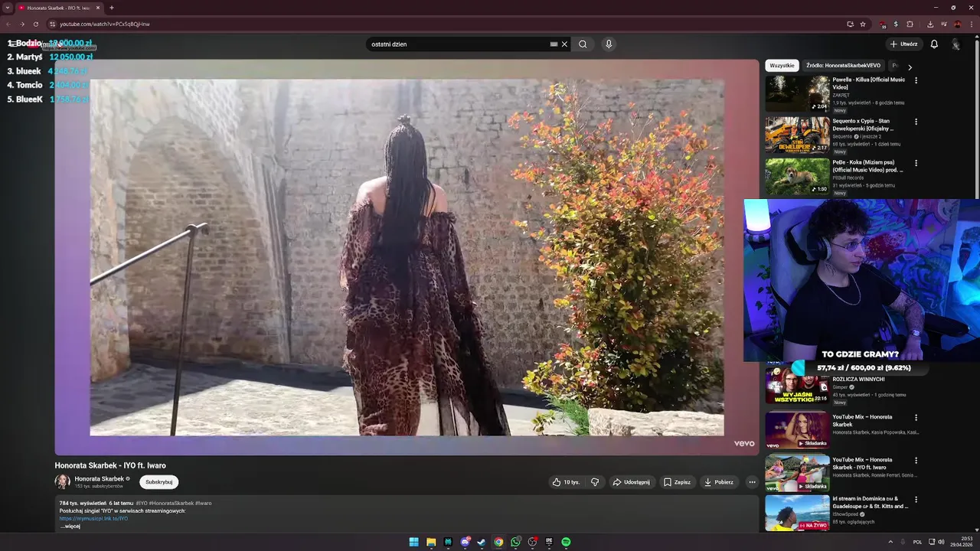Open options for irl stream in Dominica

click(x=916, y=500)
